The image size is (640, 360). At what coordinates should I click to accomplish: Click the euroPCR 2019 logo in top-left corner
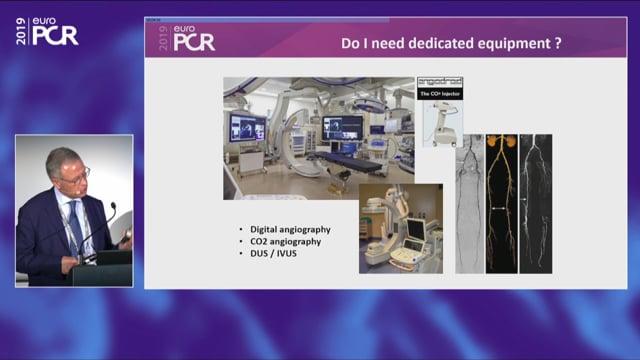point(47,31)
